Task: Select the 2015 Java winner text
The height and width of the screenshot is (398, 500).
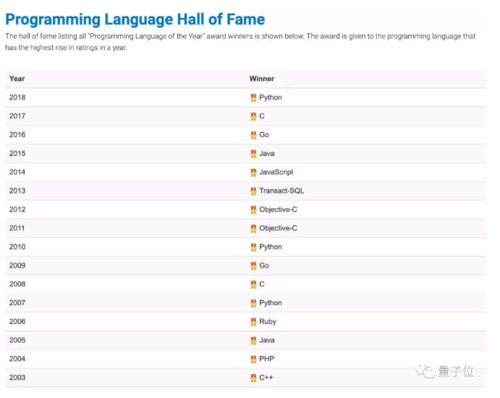Action: pos(267,153)
